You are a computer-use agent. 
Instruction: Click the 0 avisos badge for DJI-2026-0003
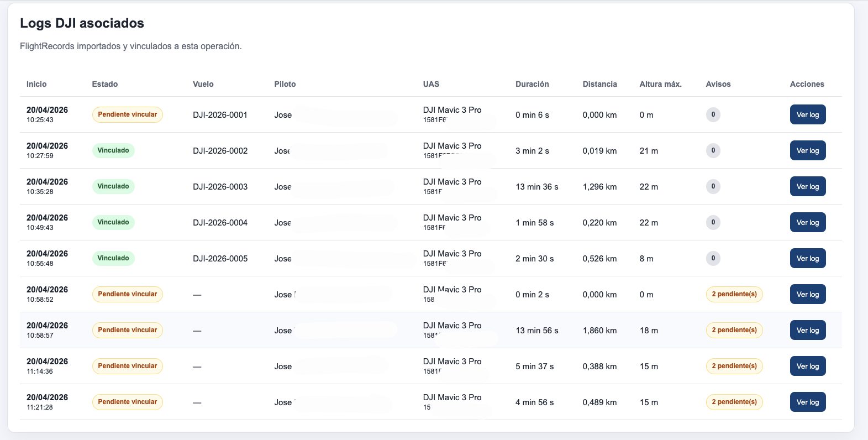tap(713, 186)
